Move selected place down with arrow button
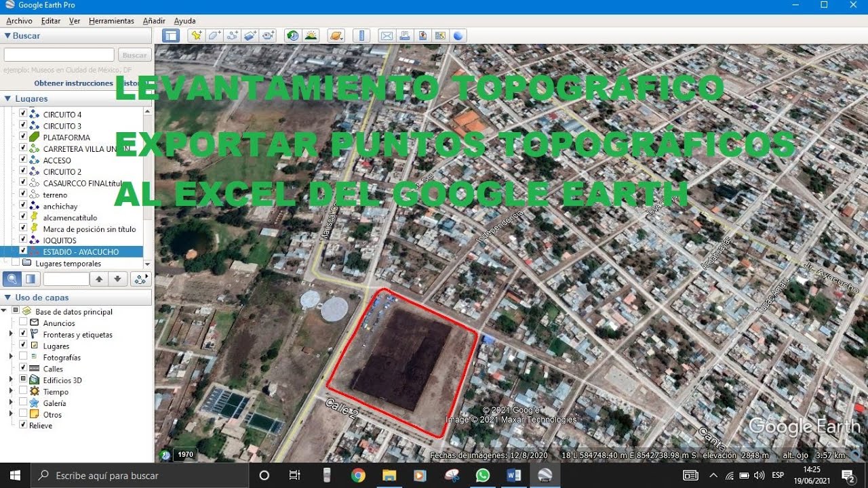Viewport: 868px width, 488px height. (x=118, y=279)
